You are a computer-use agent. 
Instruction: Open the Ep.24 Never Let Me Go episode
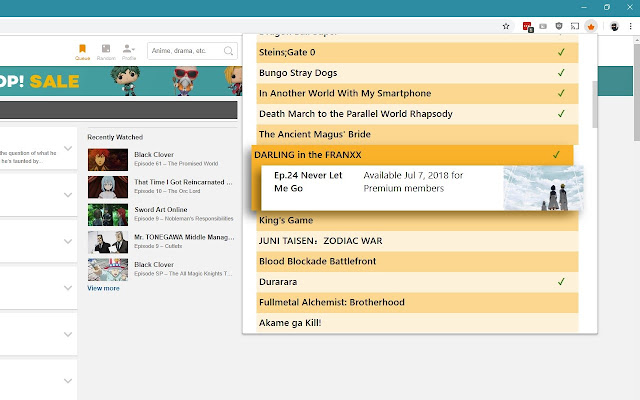[308, 182]
